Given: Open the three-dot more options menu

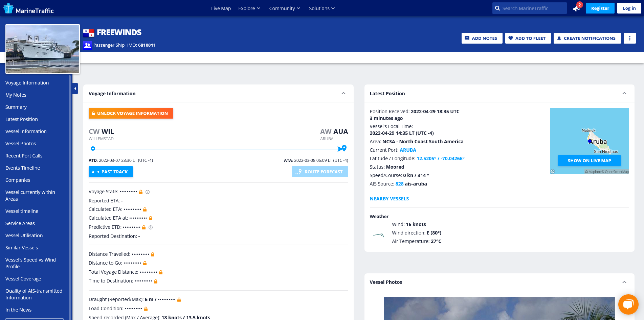Looking at the screenshot, I should (630, 38).
